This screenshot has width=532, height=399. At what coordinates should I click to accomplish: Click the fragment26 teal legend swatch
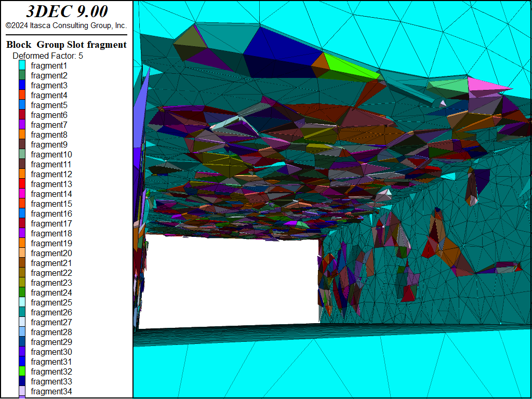click(22, 312)
